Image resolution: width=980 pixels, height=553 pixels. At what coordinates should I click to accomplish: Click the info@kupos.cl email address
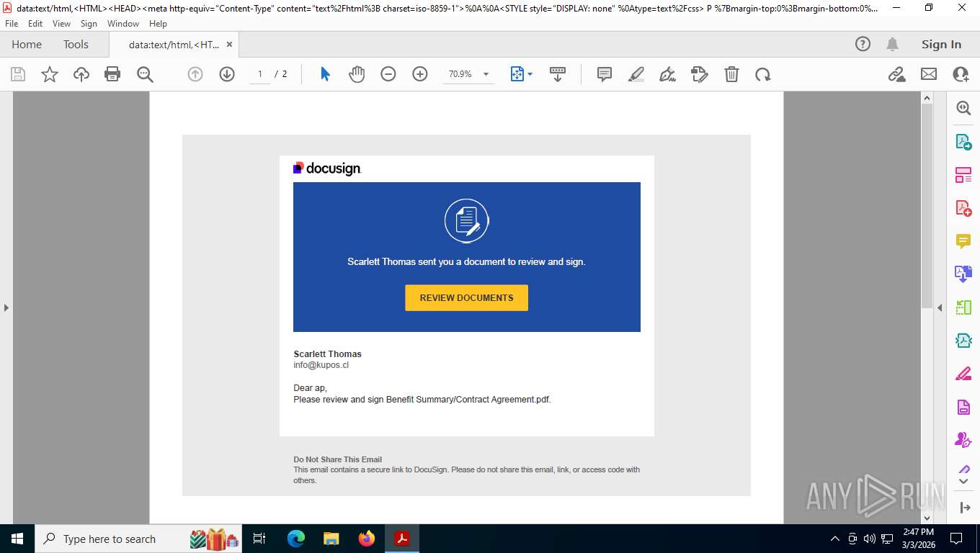(321, 365)
